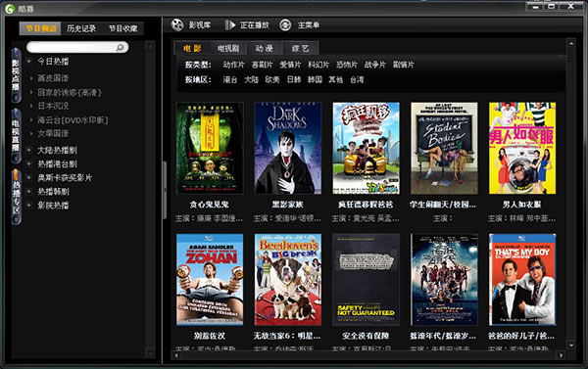Filter by type 战争片
This screenshot has width=588, height=369.
(x=375, y=65)
